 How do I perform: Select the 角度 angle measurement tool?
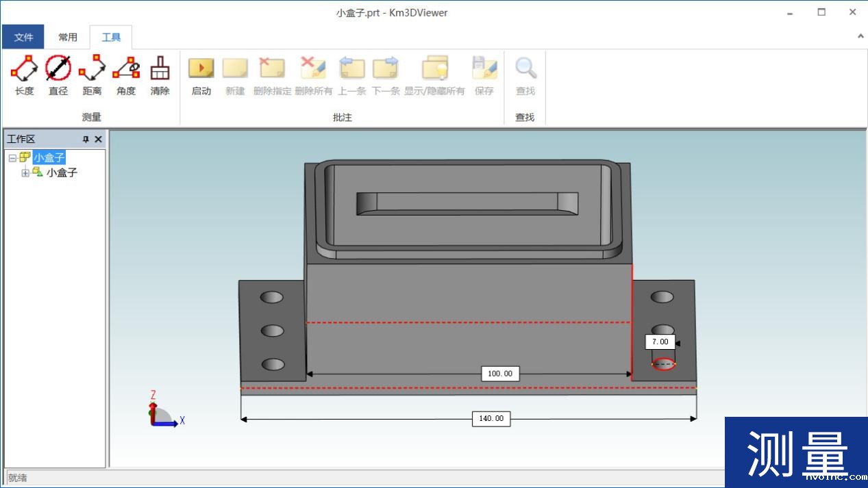[125, 75]
